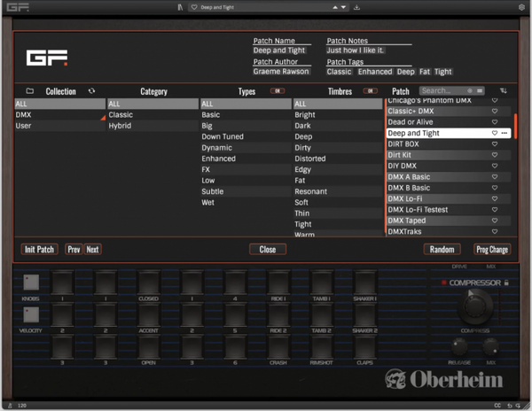Click the save patch download icon

pos(356,7)
